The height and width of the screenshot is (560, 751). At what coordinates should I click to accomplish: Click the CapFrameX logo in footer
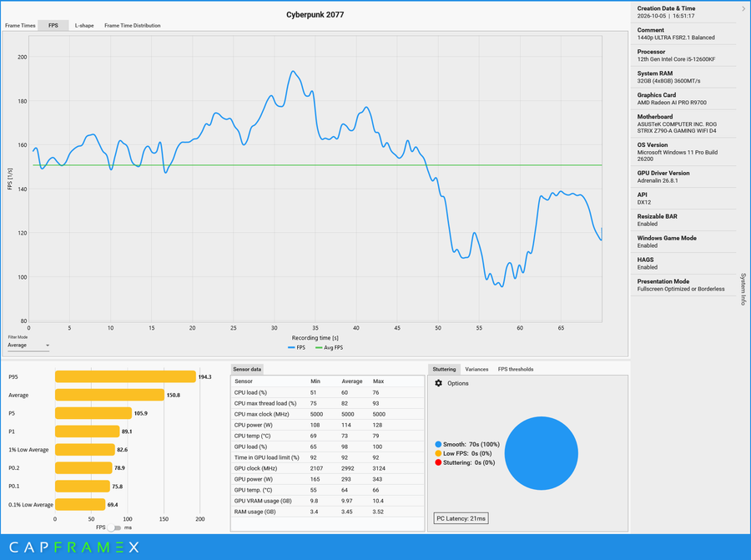tap(74, 547)
